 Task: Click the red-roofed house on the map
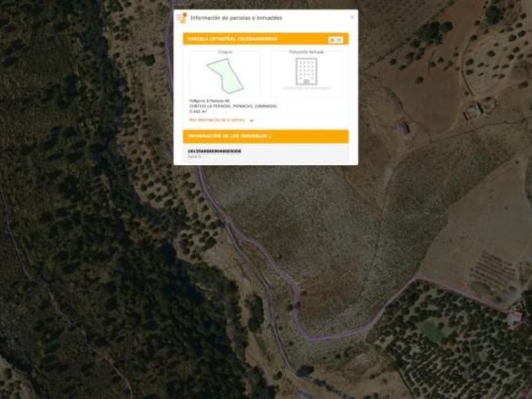514,319
